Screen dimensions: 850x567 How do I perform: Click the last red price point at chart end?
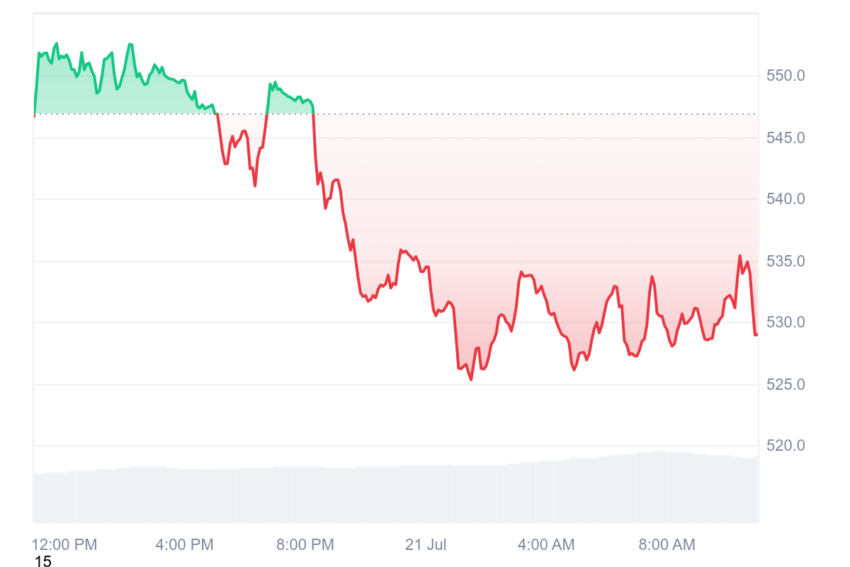click(756, 334)
